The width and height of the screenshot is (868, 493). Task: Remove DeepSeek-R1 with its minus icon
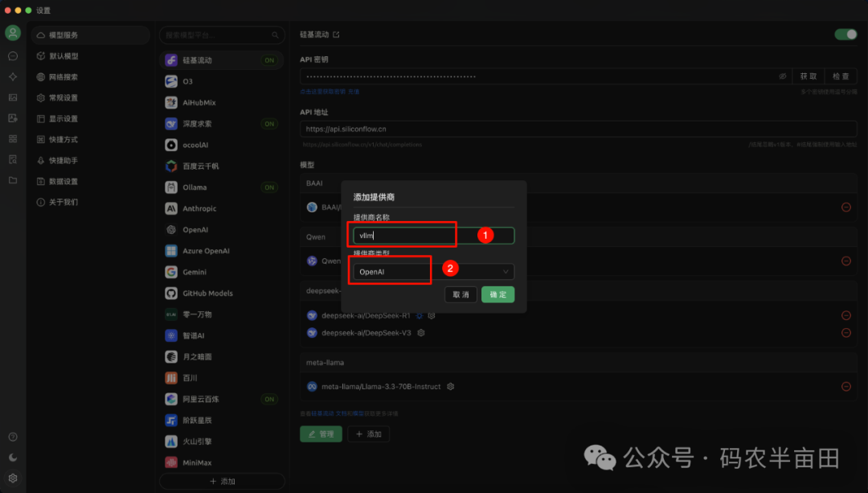point(845,316)
